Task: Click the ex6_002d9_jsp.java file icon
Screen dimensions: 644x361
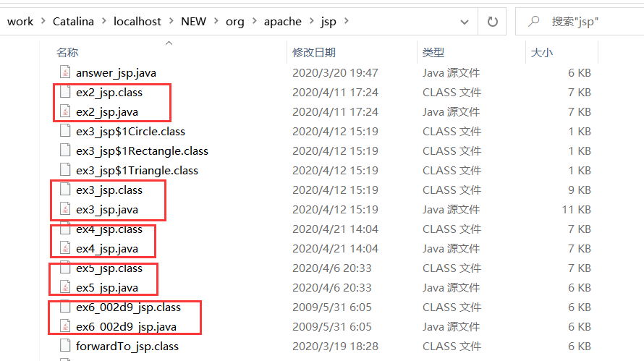Action: pos(65,326)
